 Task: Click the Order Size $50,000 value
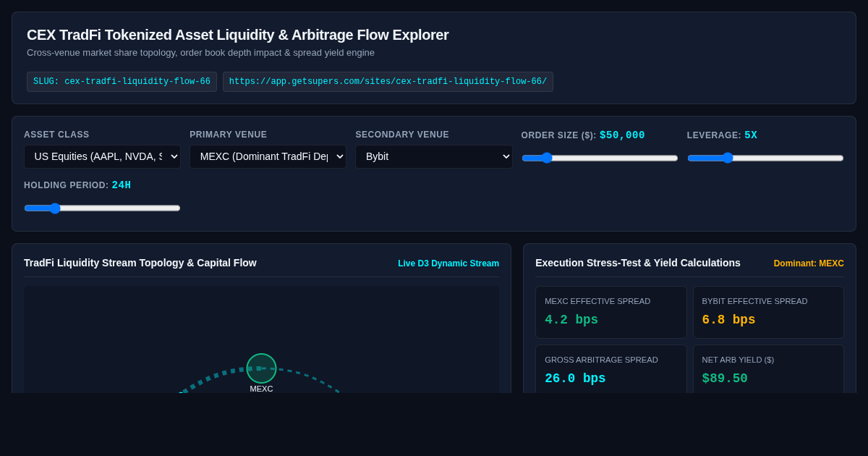622,135
